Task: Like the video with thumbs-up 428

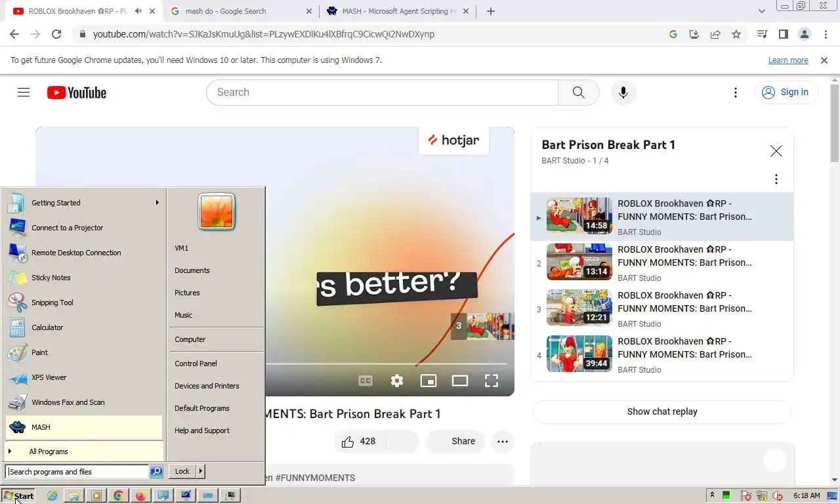Action: coord(358,442)
